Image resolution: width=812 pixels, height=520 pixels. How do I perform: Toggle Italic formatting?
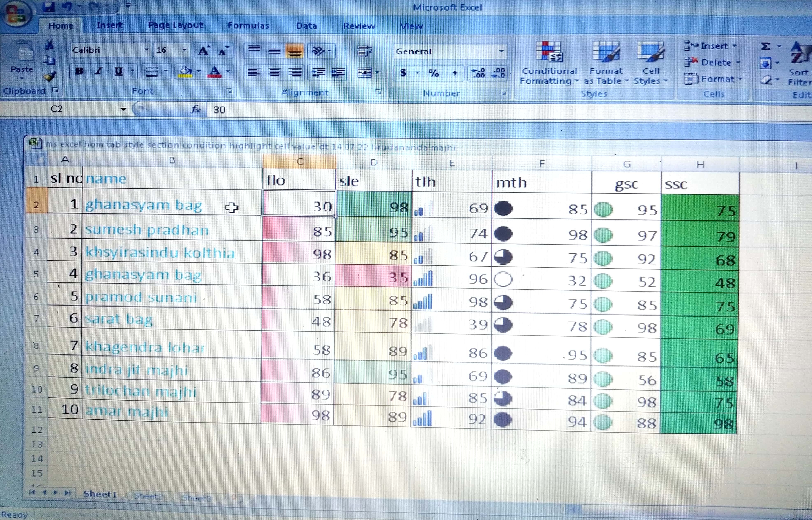(x=99, y=71)
